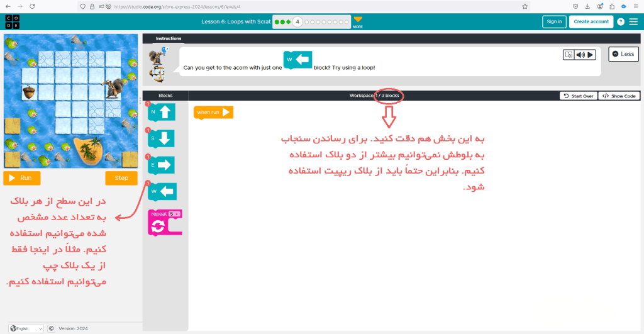
Task: Play instructions audio with speaker icon
Action: (x=580, y=55)
